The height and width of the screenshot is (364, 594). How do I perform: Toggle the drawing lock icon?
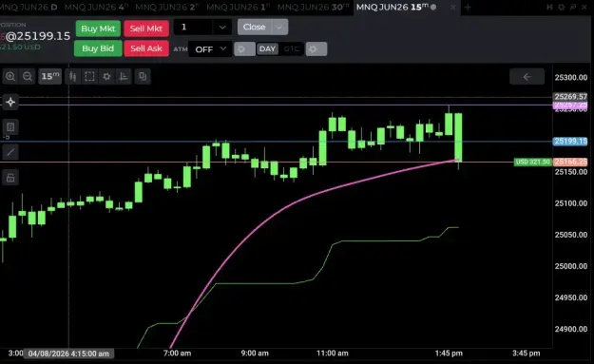10,178
